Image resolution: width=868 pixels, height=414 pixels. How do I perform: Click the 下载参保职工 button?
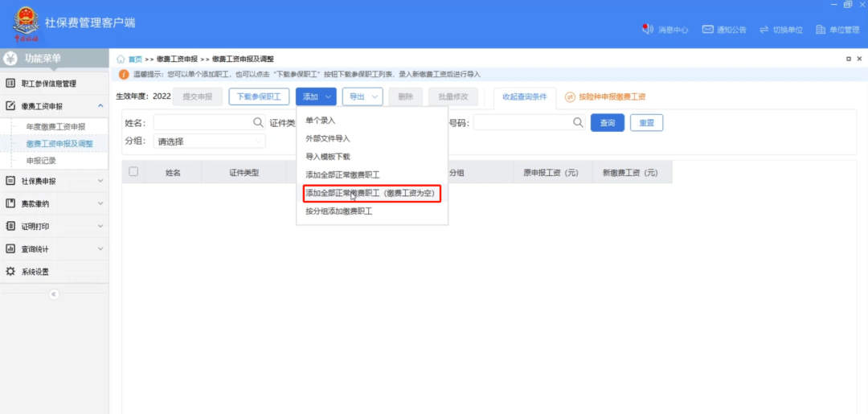(x=259, y=96)
